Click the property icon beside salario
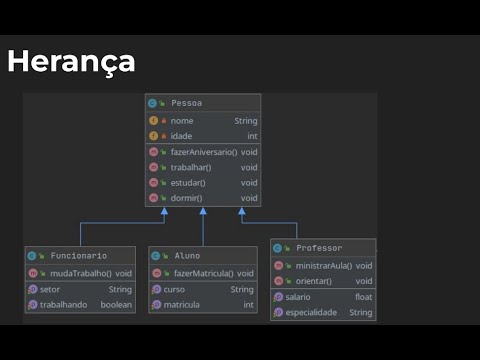 coord(278,297)
